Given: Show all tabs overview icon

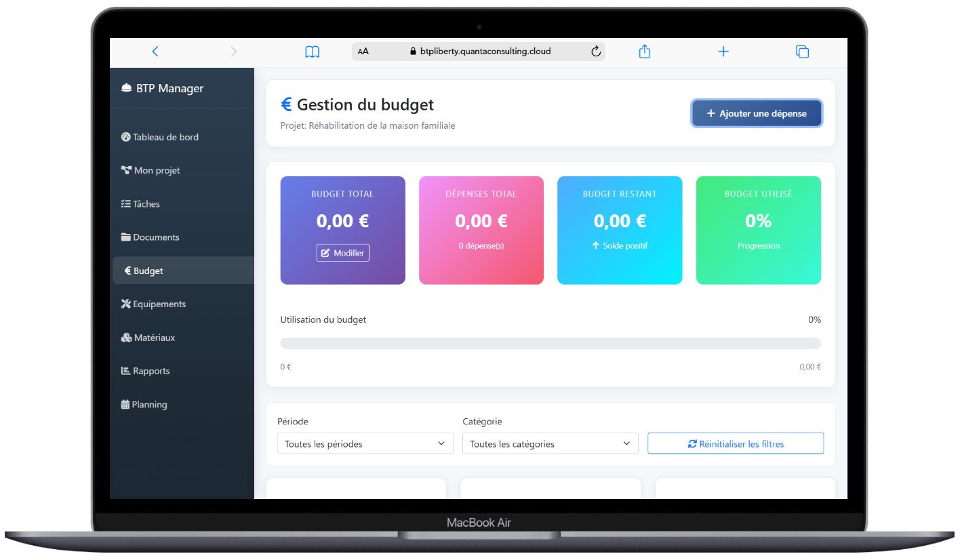Looking at the screenshot, I should point(802,52).
